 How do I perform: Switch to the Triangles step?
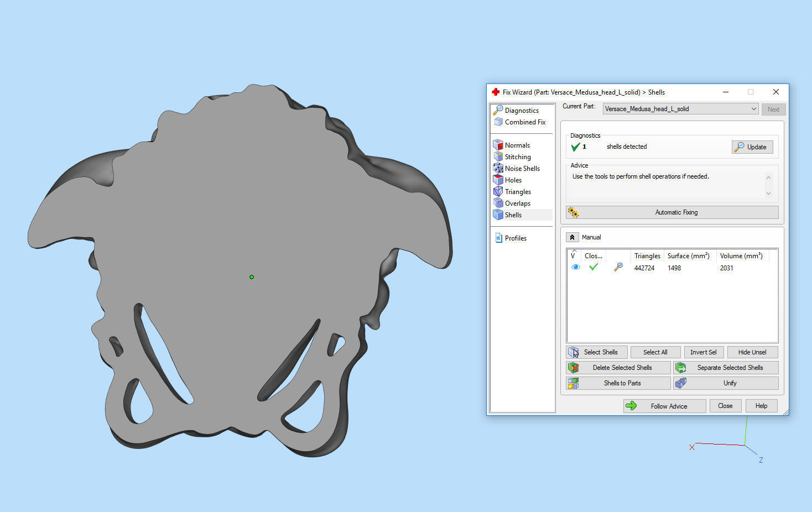coord(518,192)
